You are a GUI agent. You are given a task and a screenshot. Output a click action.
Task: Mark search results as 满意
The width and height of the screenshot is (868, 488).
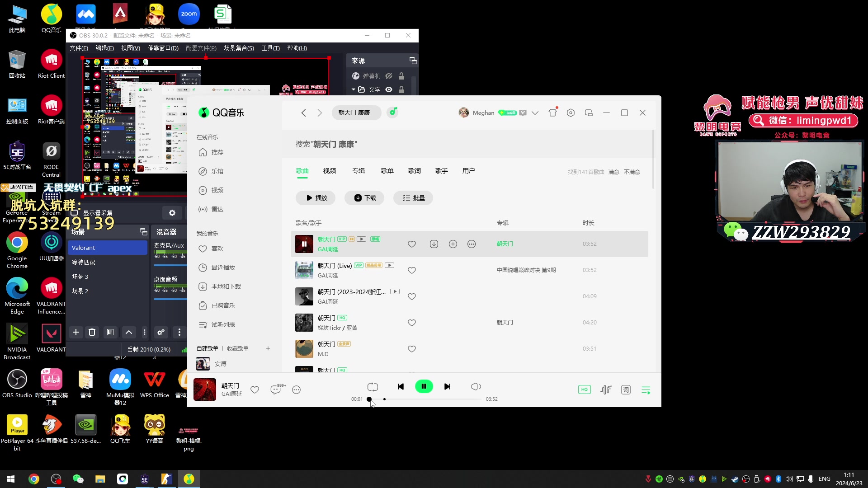coord(613,172)
